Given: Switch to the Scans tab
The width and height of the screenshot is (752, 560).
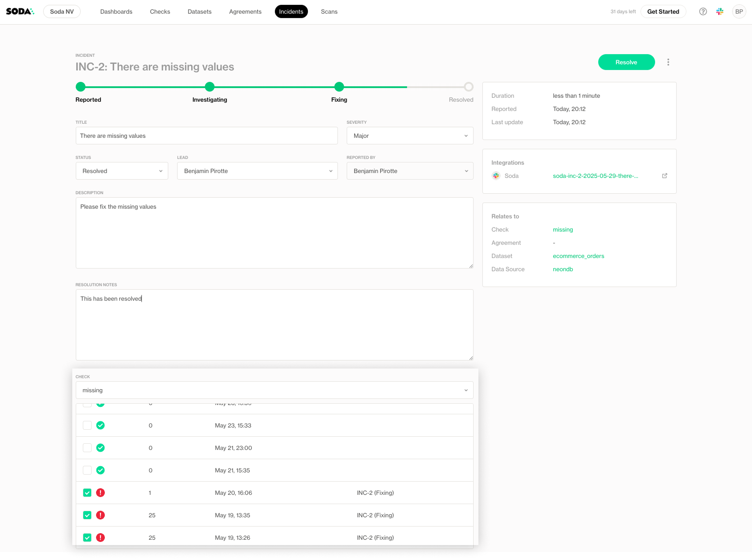Looking at the screenshot, I should (x=329, y=11).
